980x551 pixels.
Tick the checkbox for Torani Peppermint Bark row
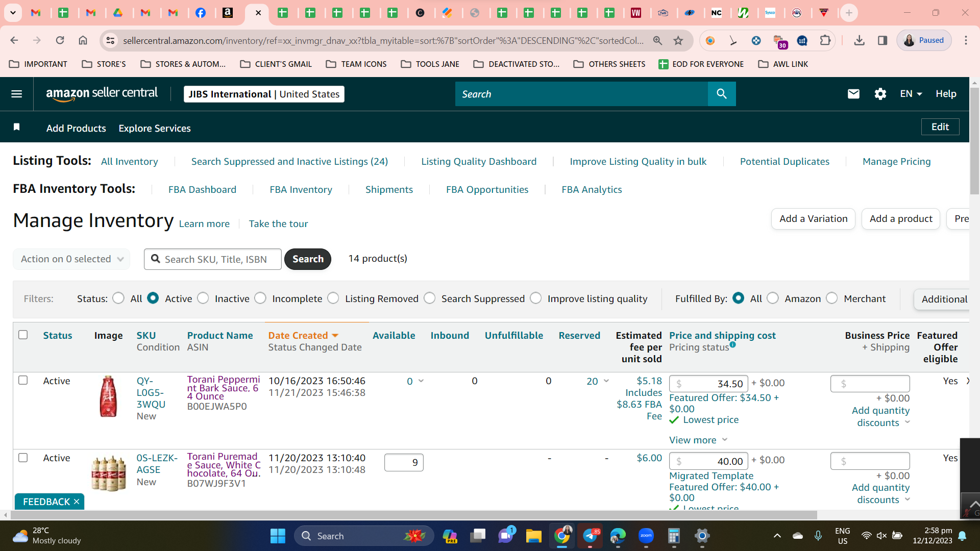coord(23,380)
